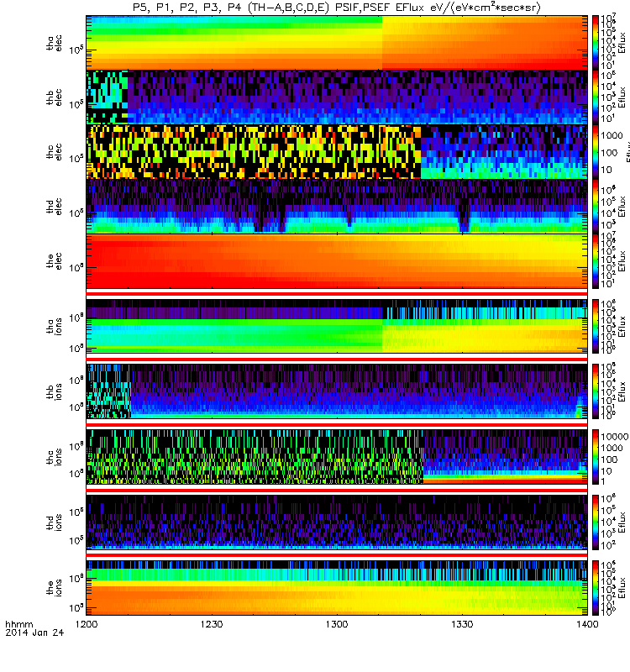This screenshot has width=630, height=672.
Task: Select the 'thd ions' panel label
Action: [x=54, y=522]
